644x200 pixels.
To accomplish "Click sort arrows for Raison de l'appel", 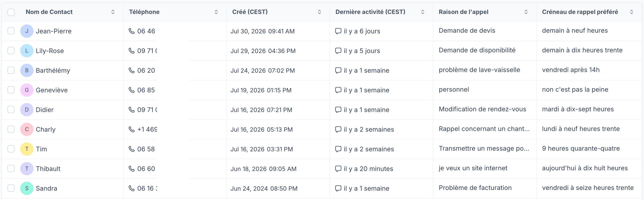I will [x=526, y=12].
